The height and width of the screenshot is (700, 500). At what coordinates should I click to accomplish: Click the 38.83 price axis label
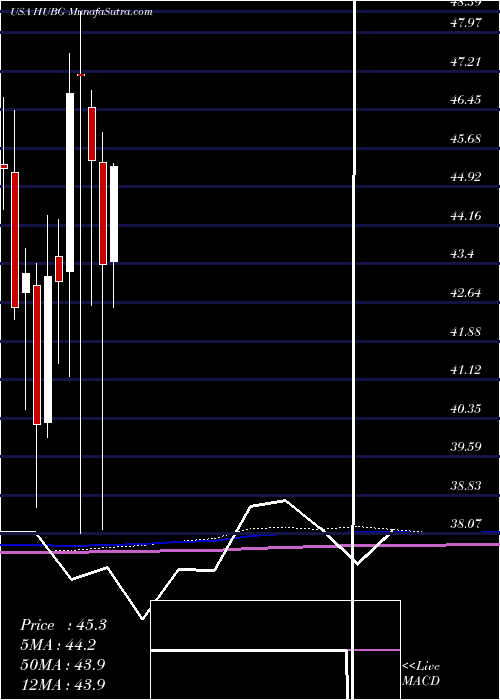[x=466, y=486]
